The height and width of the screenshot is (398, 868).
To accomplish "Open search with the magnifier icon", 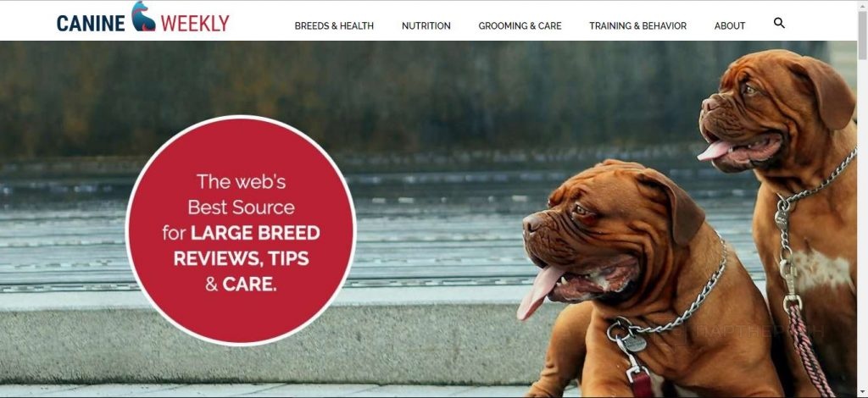I will tap(779, 23).
